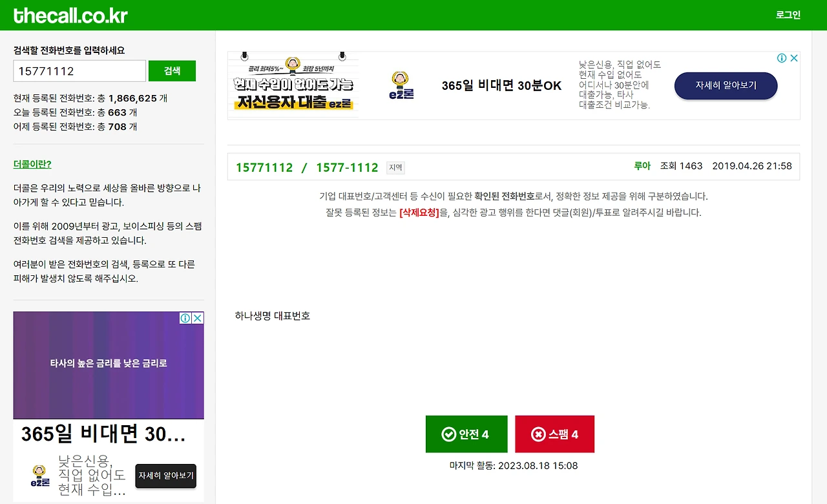Viewport: 827px width, 504px height.
Task: Click the 저신용자 대출 ez론 ad image
Action: click(294, 85)
